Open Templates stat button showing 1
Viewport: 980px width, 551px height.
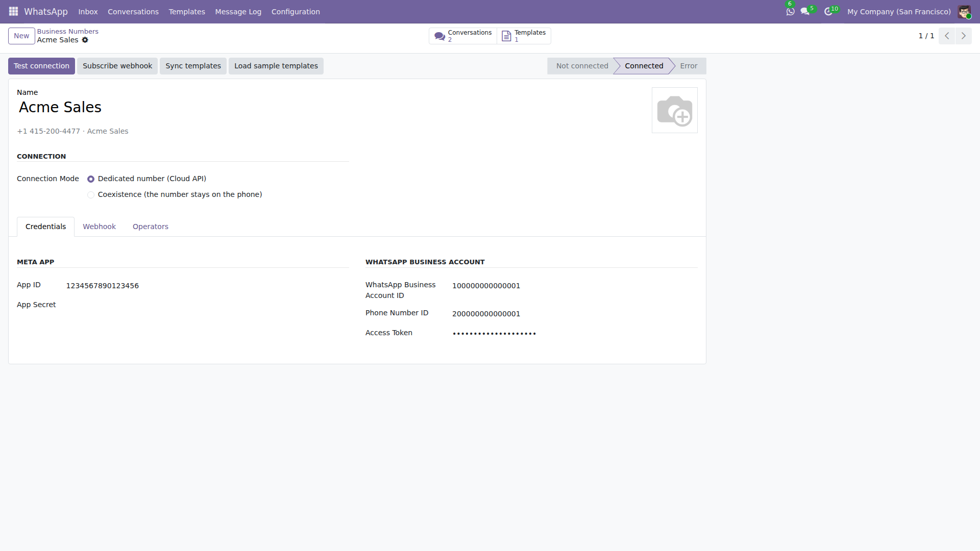click(524, 36)
